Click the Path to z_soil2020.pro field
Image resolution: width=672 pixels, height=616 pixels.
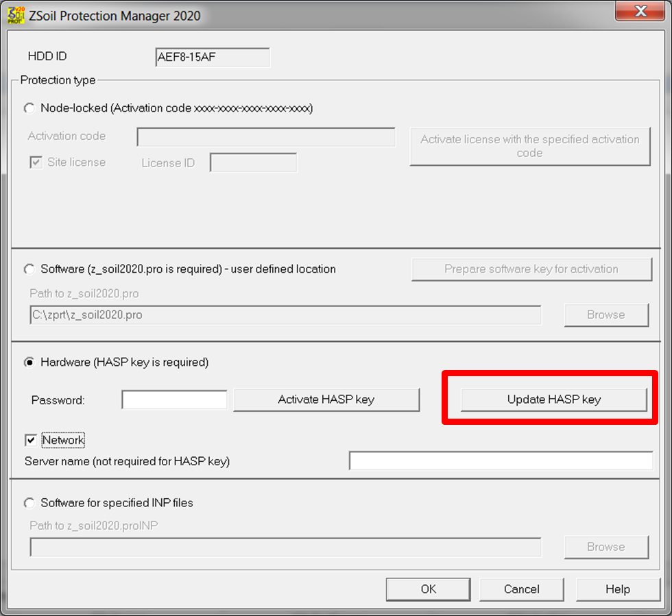[x=285, y=315]
